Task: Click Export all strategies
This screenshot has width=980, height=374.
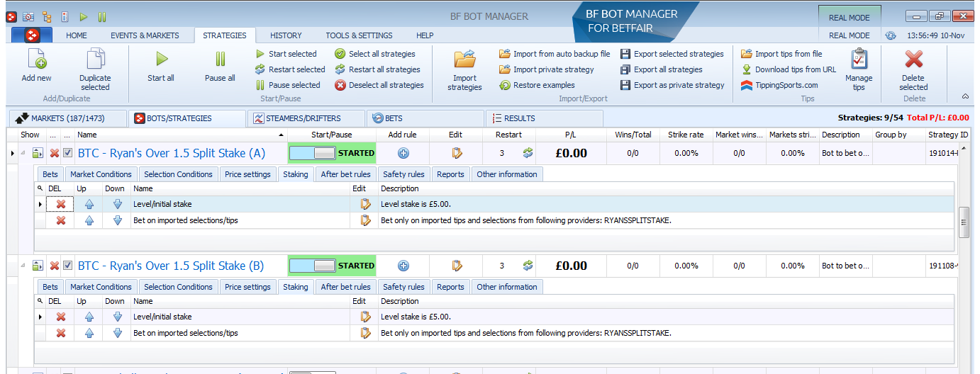Action: 661,69
